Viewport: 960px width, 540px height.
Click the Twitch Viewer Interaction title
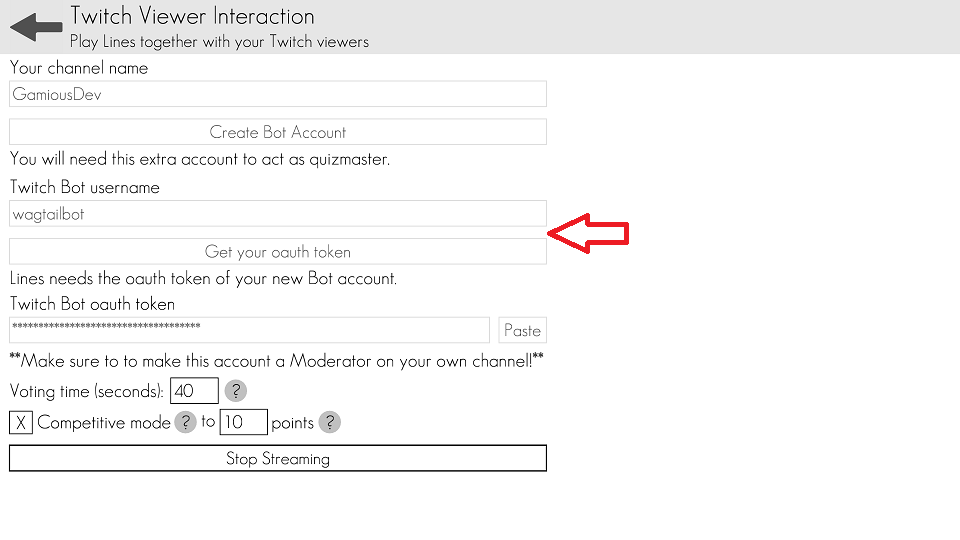pyautogui.click(x=192, y=16)
